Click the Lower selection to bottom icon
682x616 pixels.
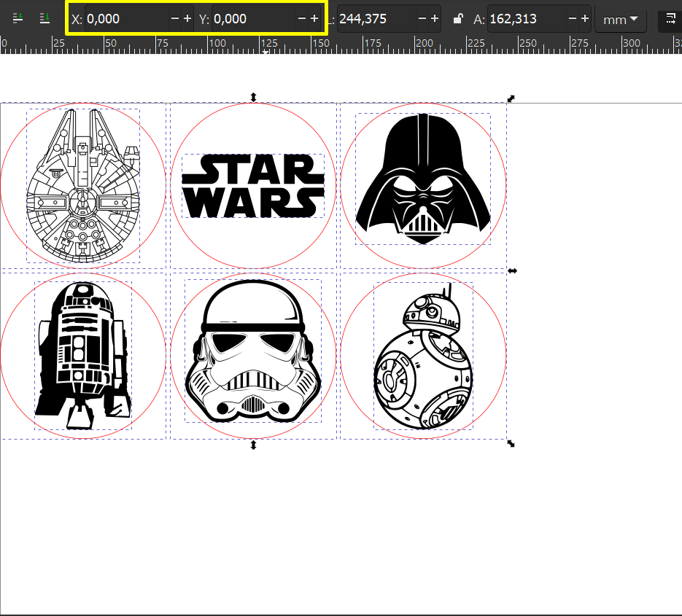click(x=44, y=18)
